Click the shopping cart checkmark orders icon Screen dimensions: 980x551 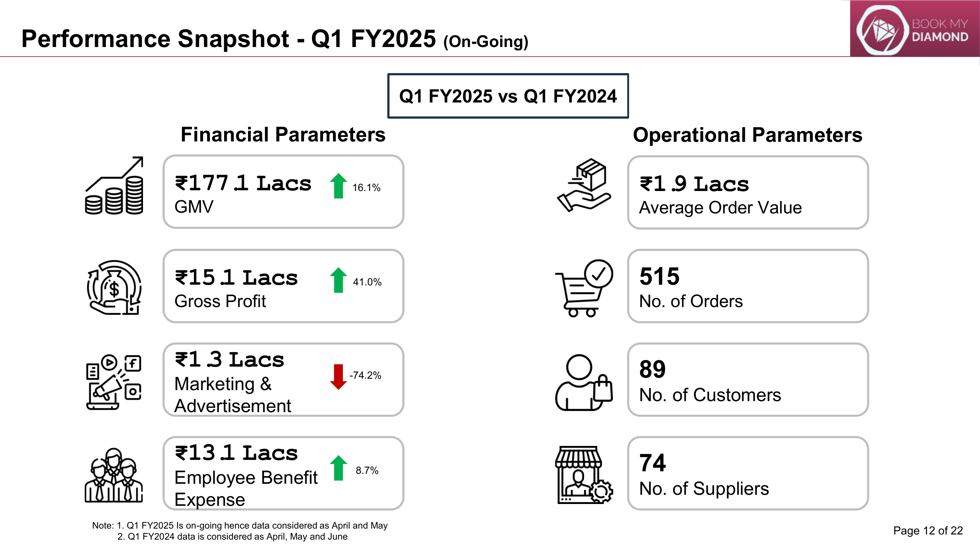[584, 288]
